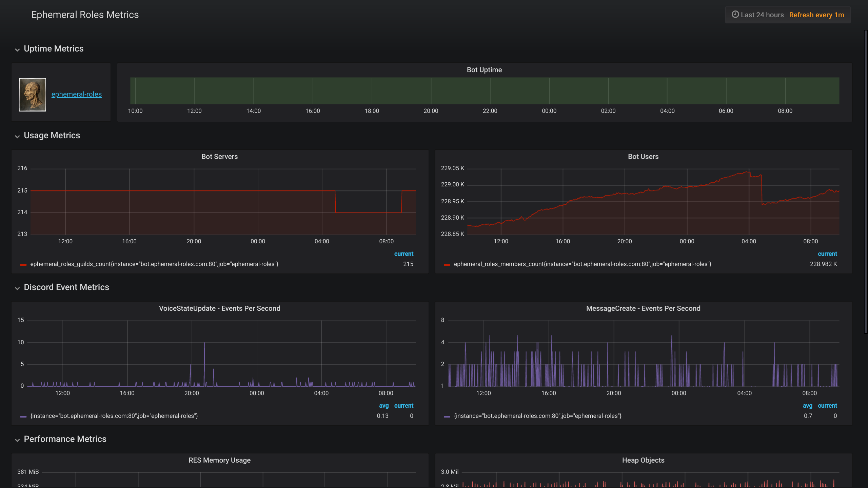Open the Last 24 hours time range picker

[x=762, y=15]
